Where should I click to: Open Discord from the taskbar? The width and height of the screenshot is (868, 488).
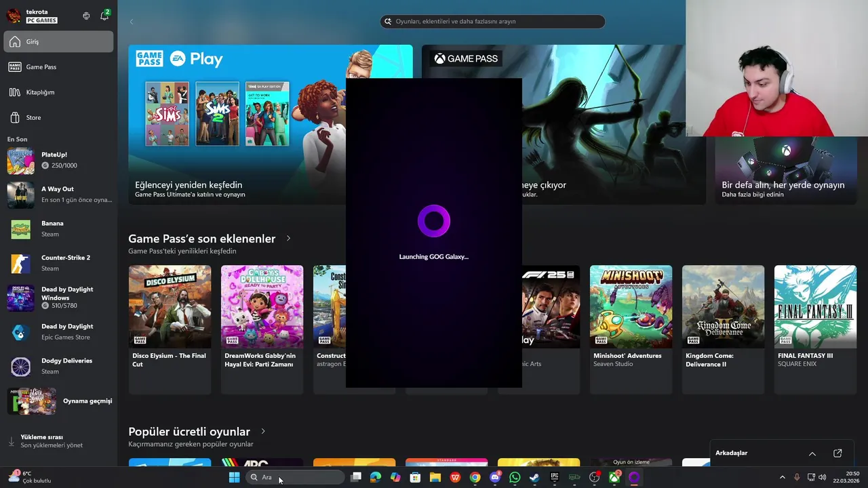click(x=495, y=477)
